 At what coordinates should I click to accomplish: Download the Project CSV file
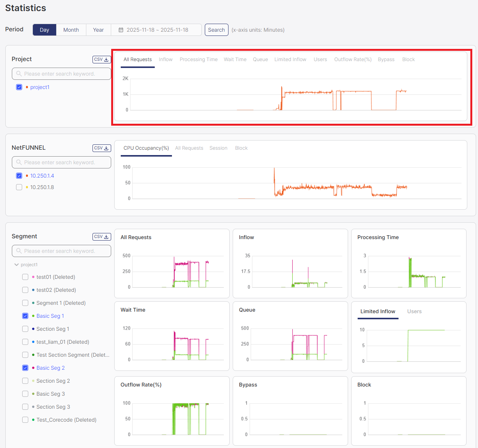102,60
